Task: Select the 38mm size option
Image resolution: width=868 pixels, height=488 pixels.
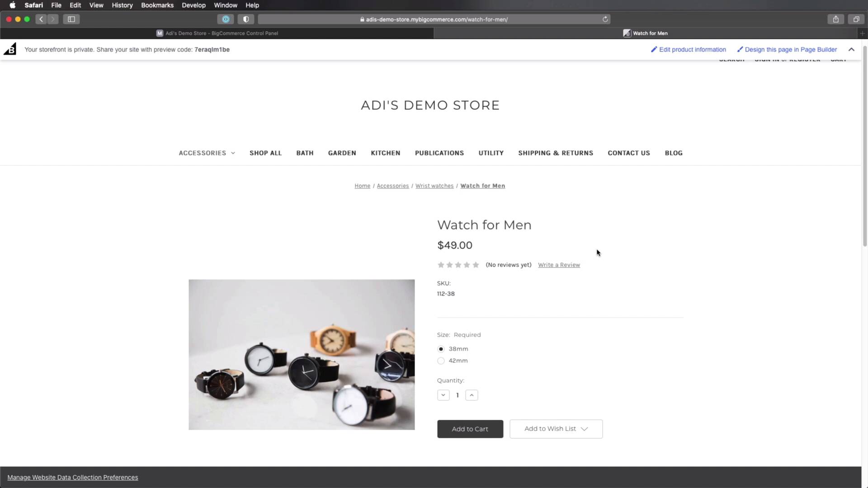Action: (x=441, y=349)
